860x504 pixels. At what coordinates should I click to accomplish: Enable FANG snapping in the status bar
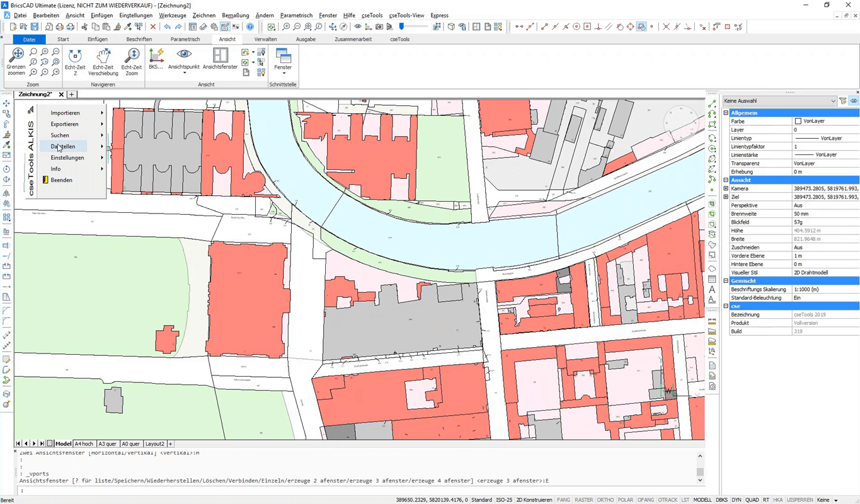[563, 500]
